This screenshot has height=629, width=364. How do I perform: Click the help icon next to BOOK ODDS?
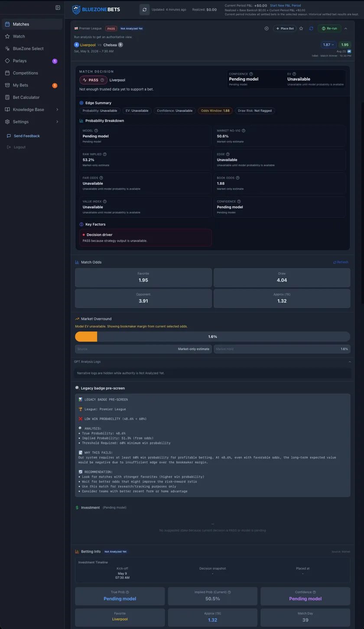coord(238,178)
